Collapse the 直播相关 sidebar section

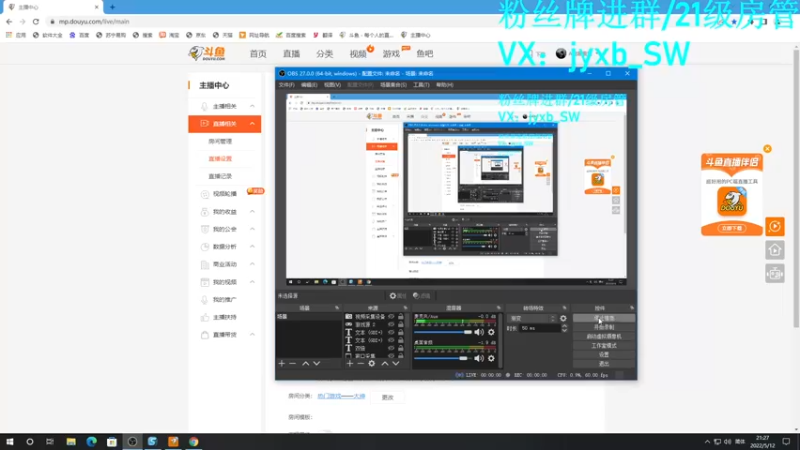(252, 123)
